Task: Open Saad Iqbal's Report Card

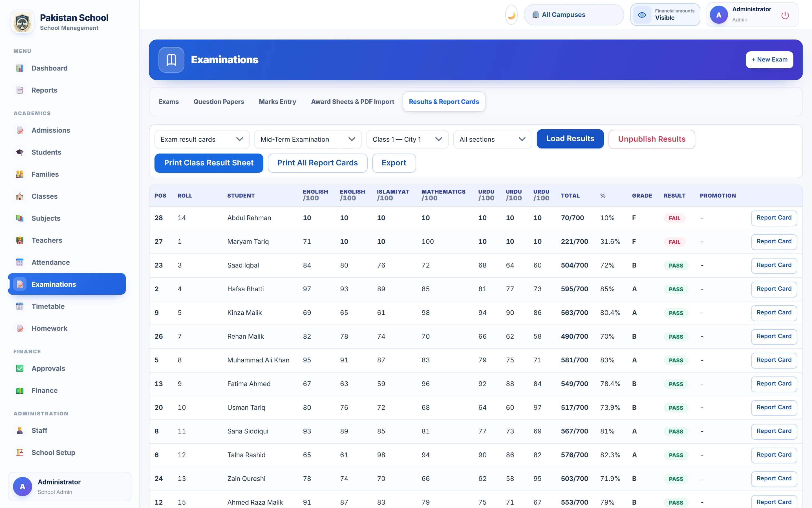Action: tap(774, 265)
